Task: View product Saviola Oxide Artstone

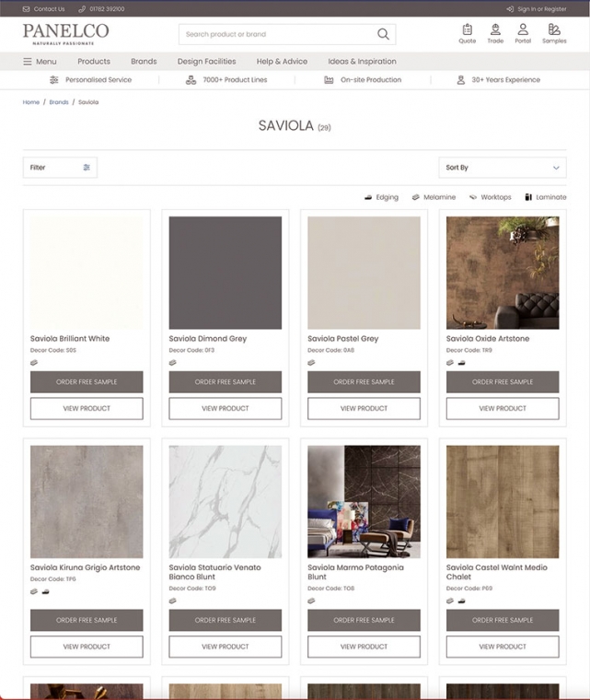Action: 503,408
